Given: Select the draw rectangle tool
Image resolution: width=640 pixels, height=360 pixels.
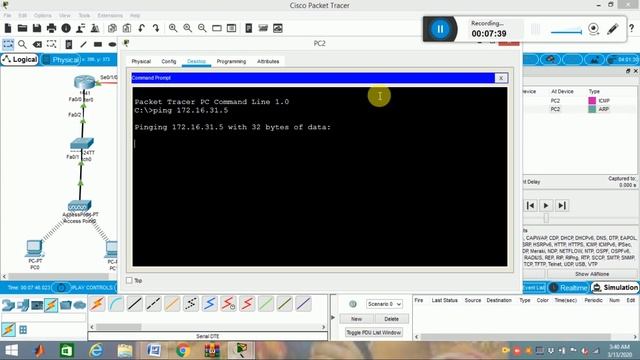Looking at the screenshot, I should (x=98, y=44).
